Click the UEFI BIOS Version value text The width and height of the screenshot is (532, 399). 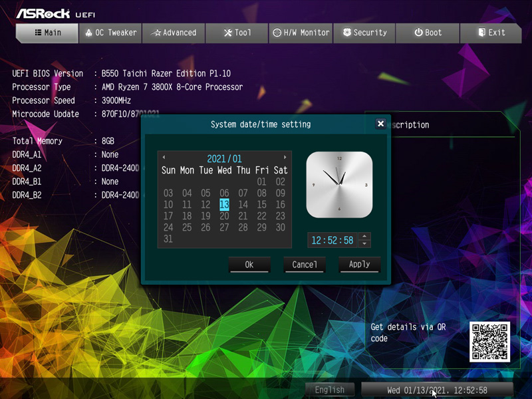click(x=166, y=74)
